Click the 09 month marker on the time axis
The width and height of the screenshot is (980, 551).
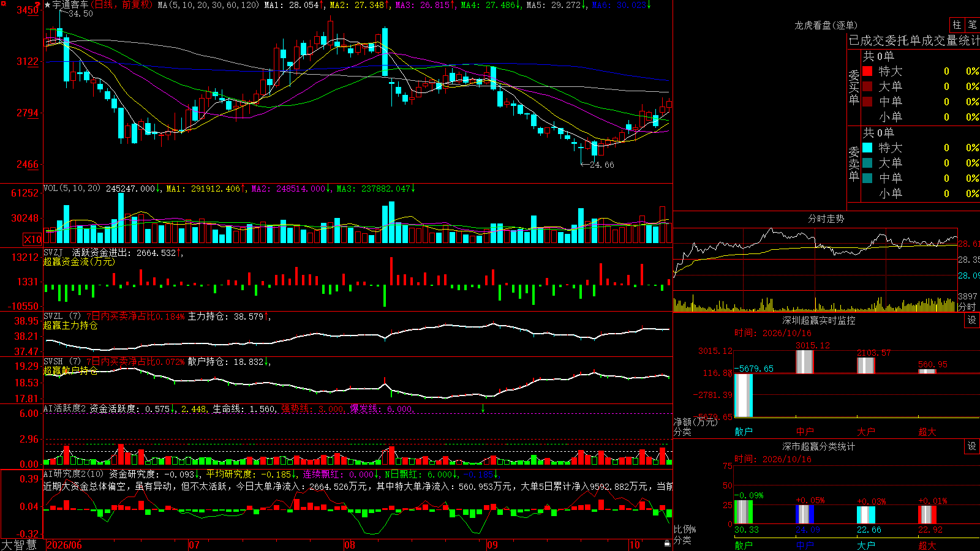click(492, 545)
